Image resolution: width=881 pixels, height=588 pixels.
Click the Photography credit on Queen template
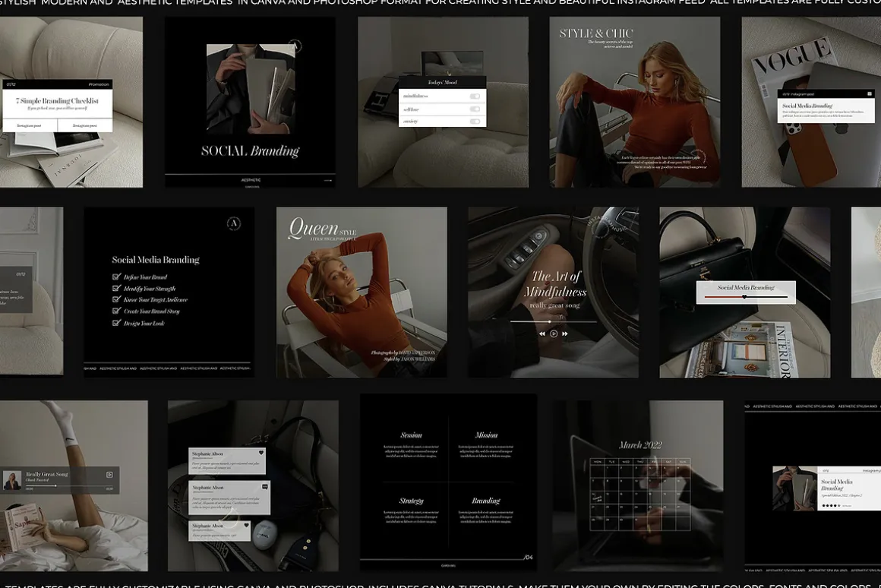403,352
